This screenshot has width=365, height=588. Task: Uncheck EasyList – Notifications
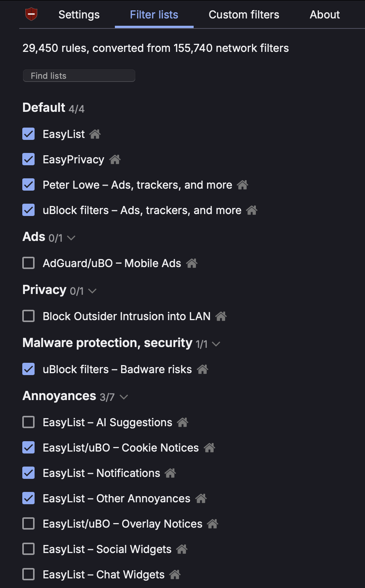[28, 473]
